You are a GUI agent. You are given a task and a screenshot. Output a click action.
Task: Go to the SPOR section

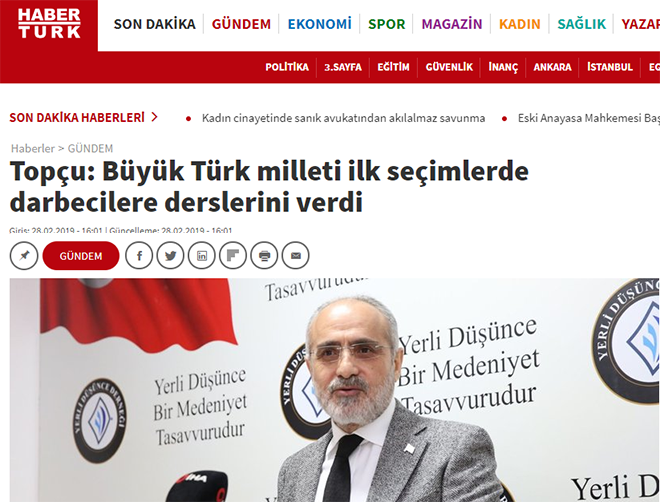[386, 24]
